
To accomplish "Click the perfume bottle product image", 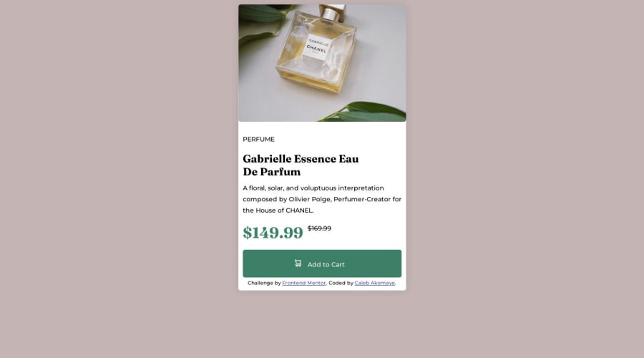I will pos(322,63).
